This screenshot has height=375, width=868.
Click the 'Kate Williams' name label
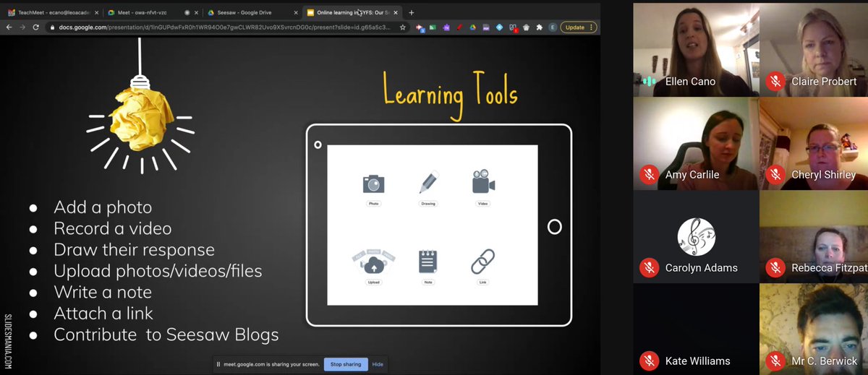pyautogui.click(x=698, y=361)
